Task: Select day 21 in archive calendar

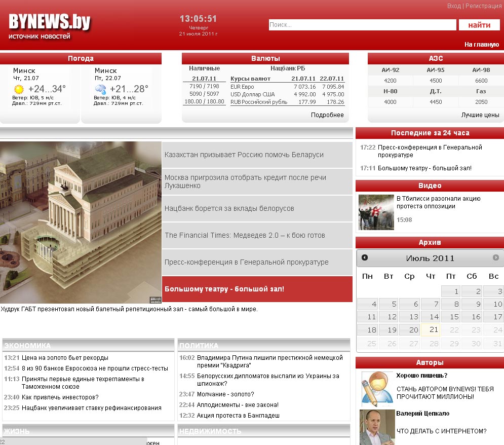Action: (431, 329)
